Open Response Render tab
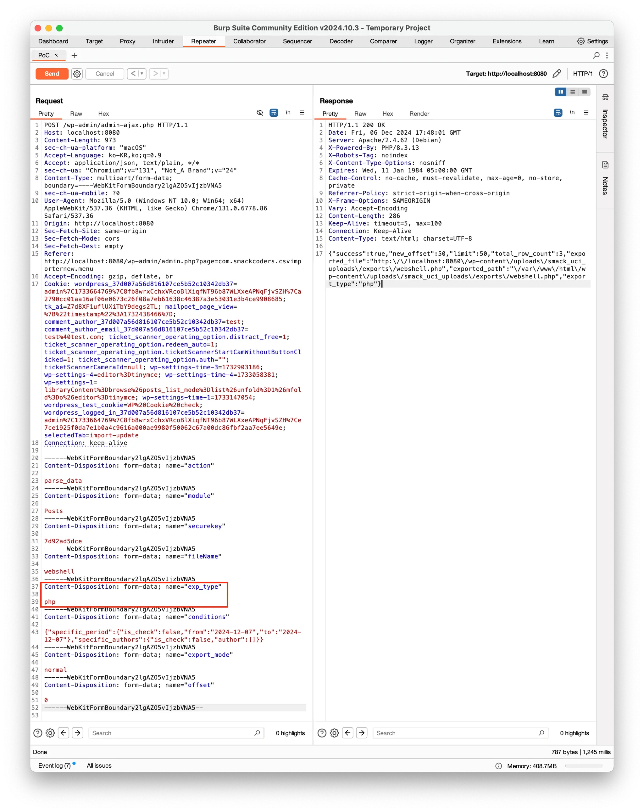Viewport: 644px width, 812px height. click(419, 114)
